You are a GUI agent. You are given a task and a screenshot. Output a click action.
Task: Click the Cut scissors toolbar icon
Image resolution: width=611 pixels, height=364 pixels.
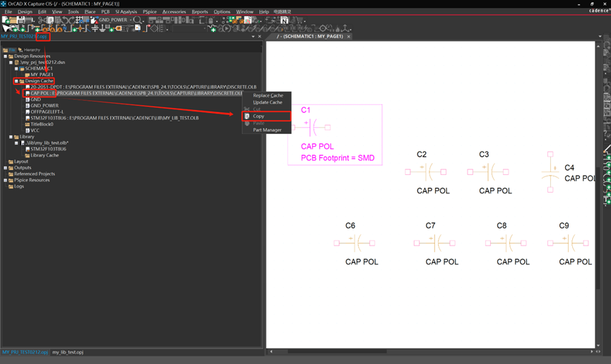coord(41,20)
